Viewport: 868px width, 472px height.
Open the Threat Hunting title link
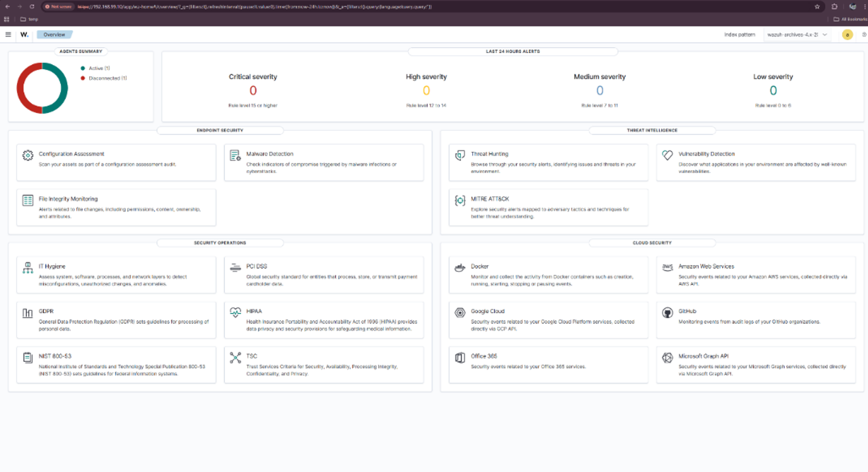(489, 154)
